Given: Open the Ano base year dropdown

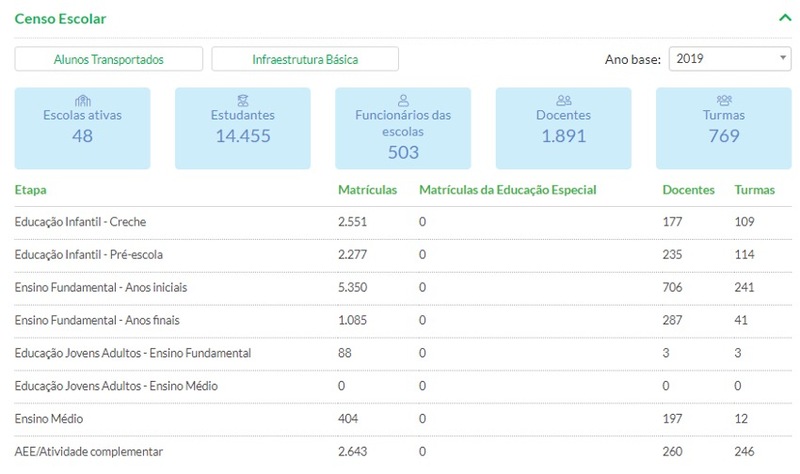Looking at the screenshot, I should (x=729, y=59).
